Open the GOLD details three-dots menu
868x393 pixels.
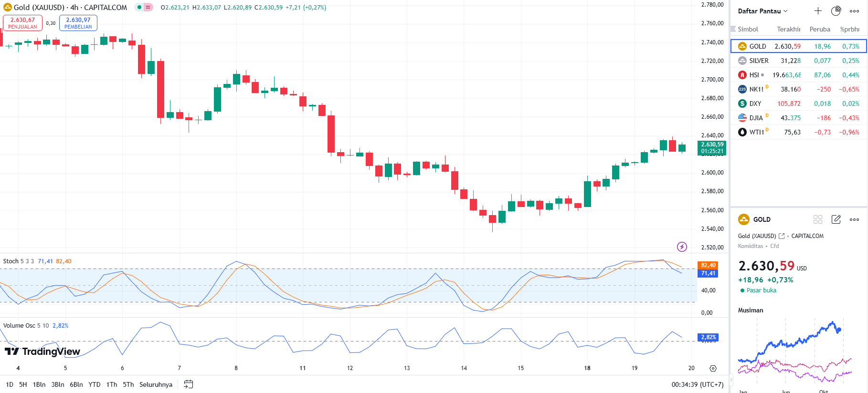point(854,219)
